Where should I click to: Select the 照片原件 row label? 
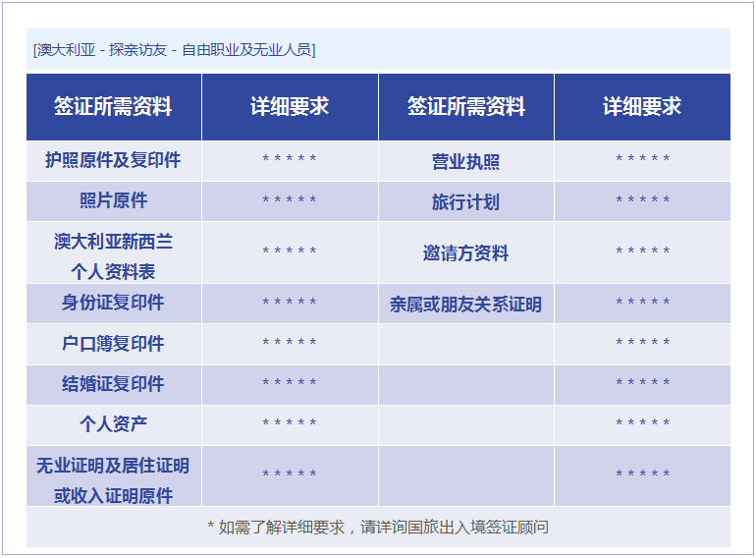tap(114, 200)
